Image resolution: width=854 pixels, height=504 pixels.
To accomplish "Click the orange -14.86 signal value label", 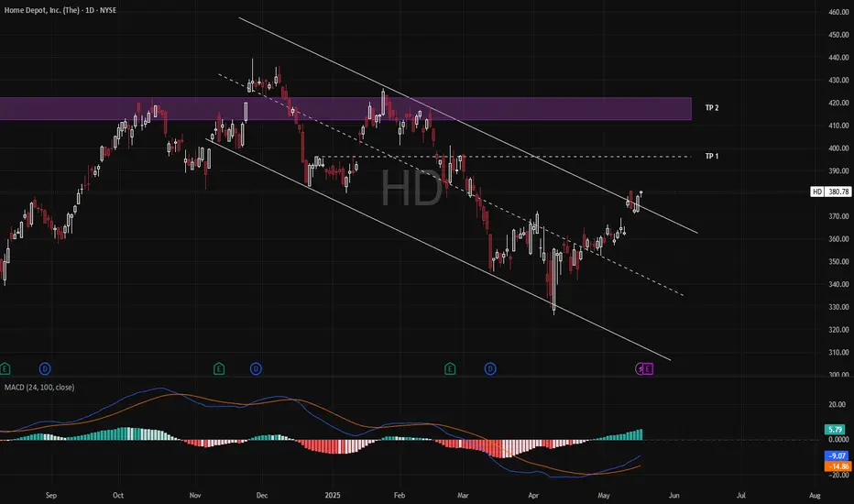I will coord(838,466).
